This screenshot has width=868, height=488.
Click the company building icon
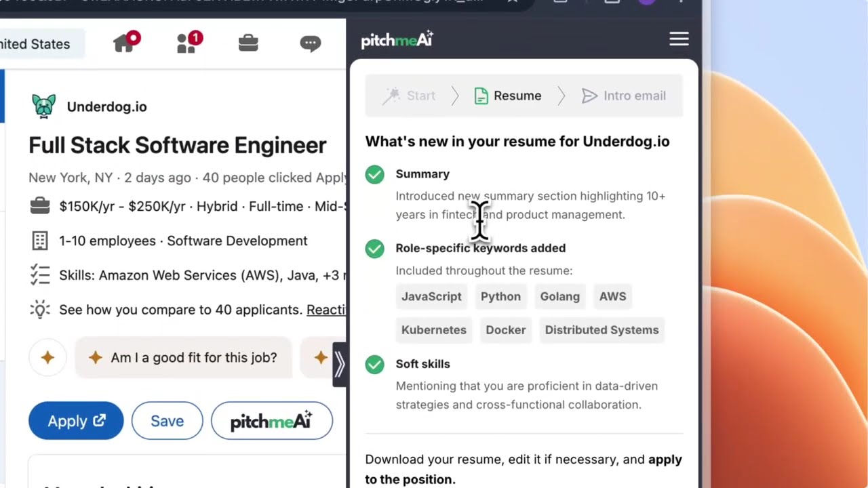[40, 241]
